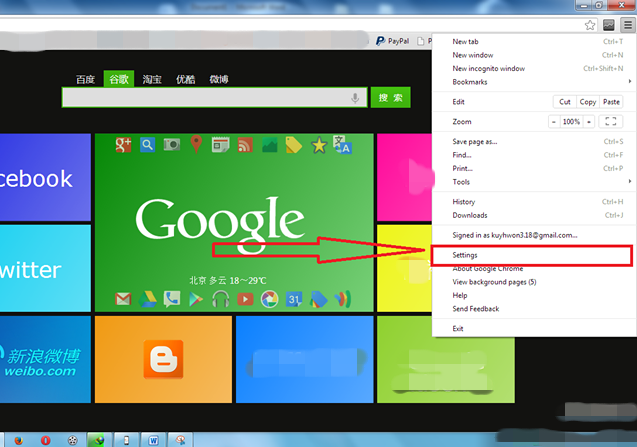This screenshot has height=447, width=637.
Task: Open the Google Voice phone icon
Action: click(x=172, y=299)
